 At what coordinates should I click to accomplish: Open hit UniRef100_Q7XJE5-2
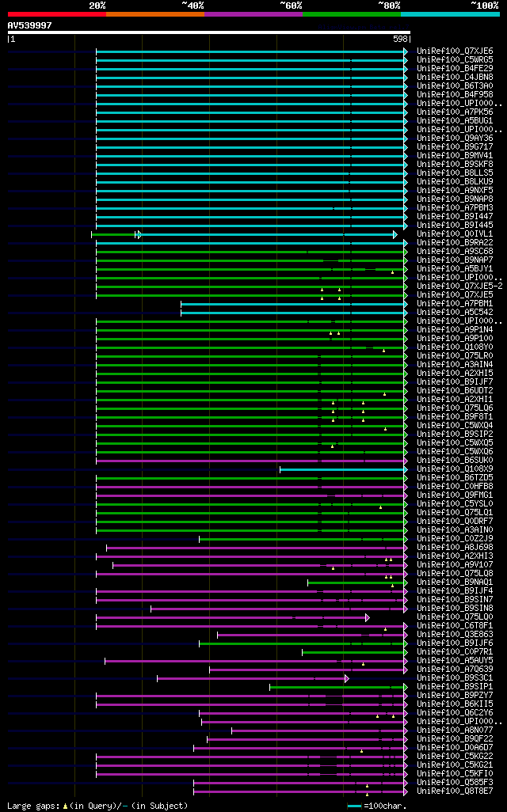point(459,286)
